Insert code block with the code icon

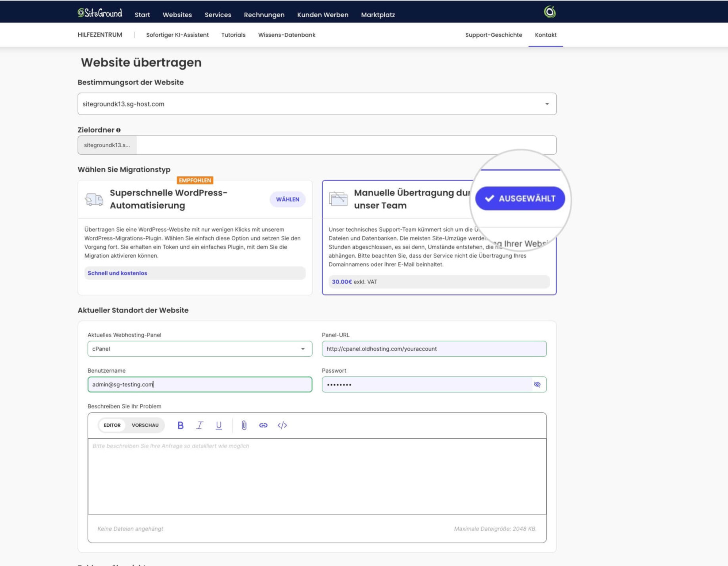tap(282, 425)
